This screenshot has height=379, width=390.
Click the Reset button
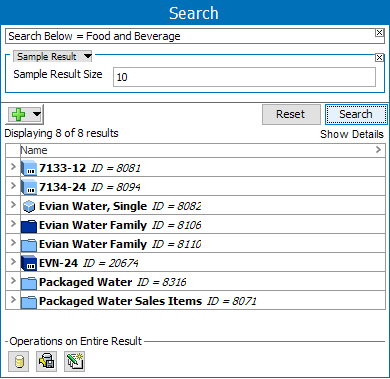point(290,114)
